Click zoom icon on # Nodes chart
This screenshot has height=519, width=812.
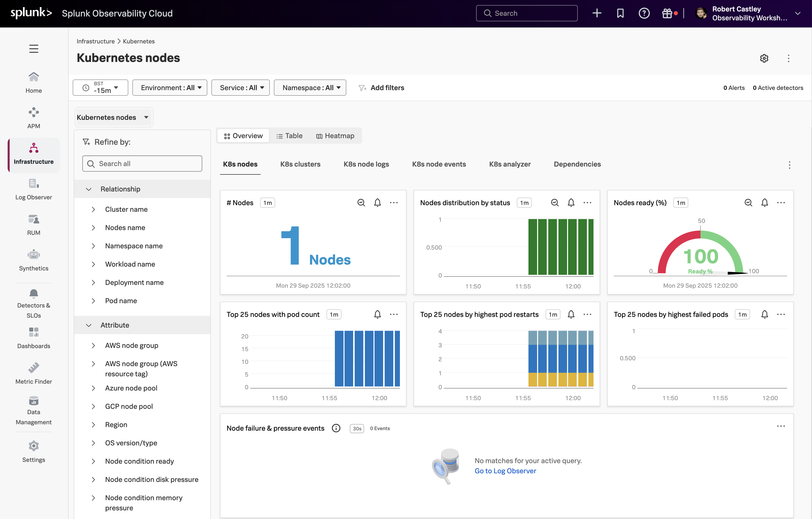point(361,203)
